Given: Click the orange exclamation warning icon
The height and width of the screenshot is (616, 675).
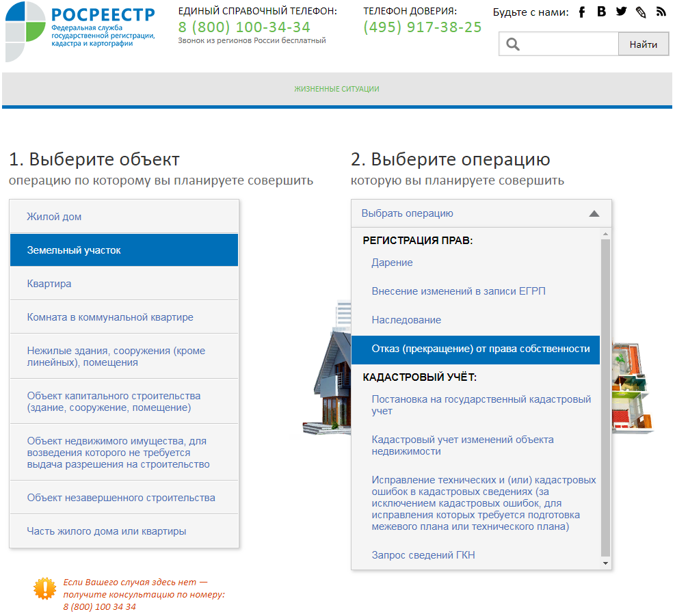Looking at the screenshot, I should (44, 589).
